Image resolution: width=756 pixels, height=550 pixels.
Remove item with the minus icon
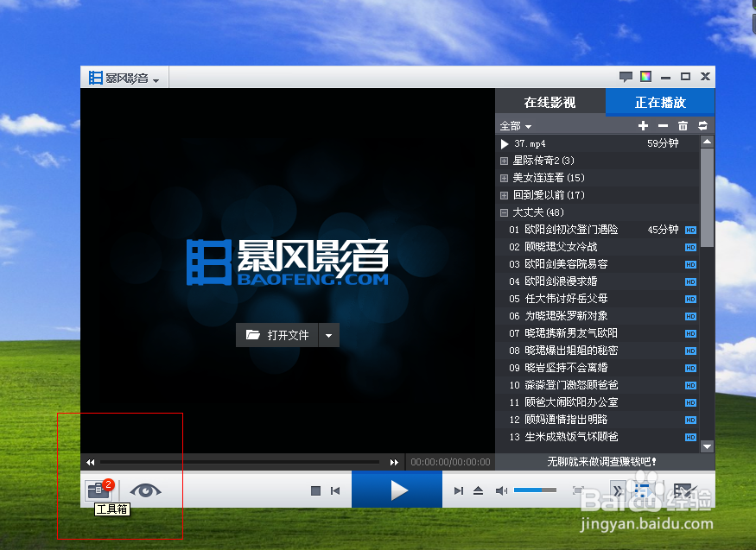663,126
